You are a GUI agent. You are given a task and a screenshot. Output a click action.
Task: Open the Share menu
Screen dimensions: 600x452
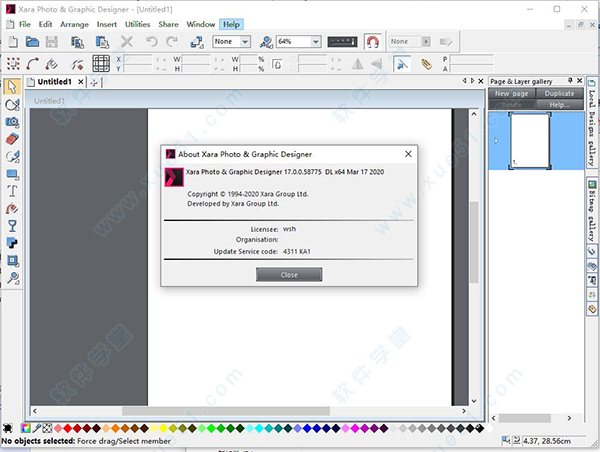click(168, 24)
